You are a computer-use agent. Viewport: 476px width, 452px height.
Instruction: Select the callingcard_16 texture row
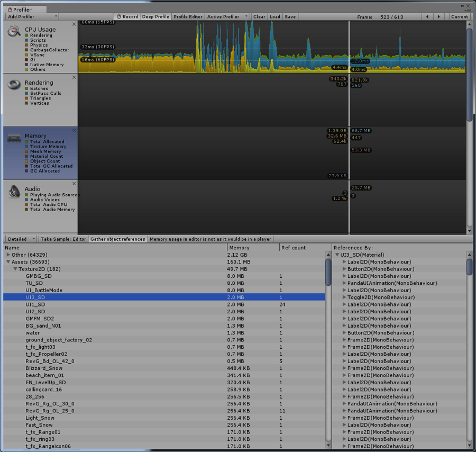[164, 390]
